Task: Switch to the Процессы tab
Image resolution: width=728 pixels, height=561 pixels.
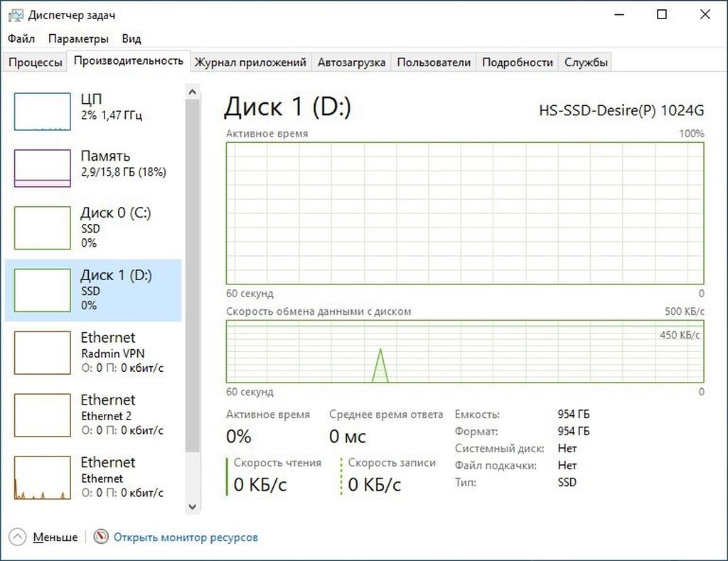Action: tap(36, 63)
